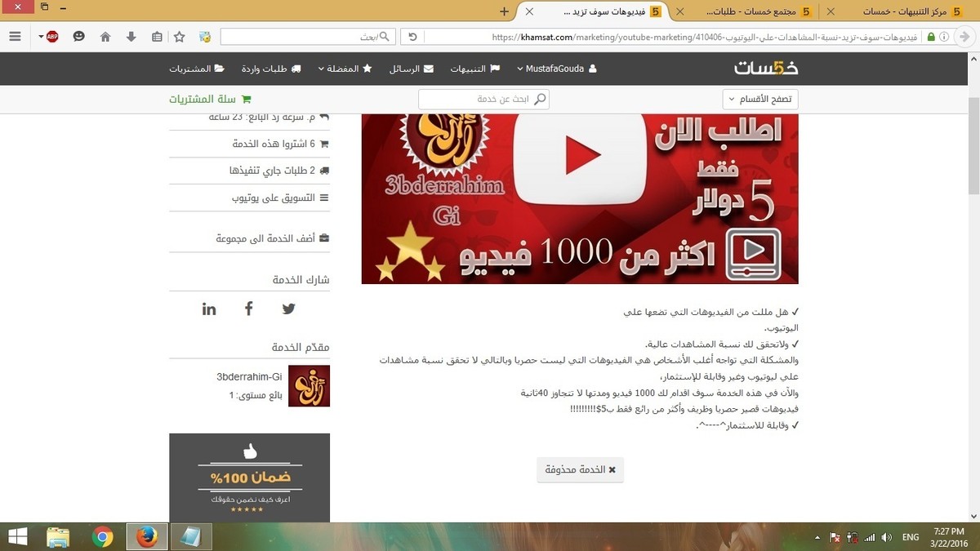980x551 pixels.
Task: Open the Windows Start button
Action: [18, 537]
